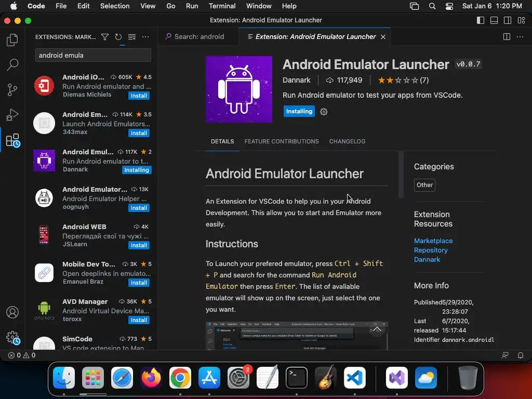Switch to the Search: android tab
Screen dimensions: 532x399
198,37
